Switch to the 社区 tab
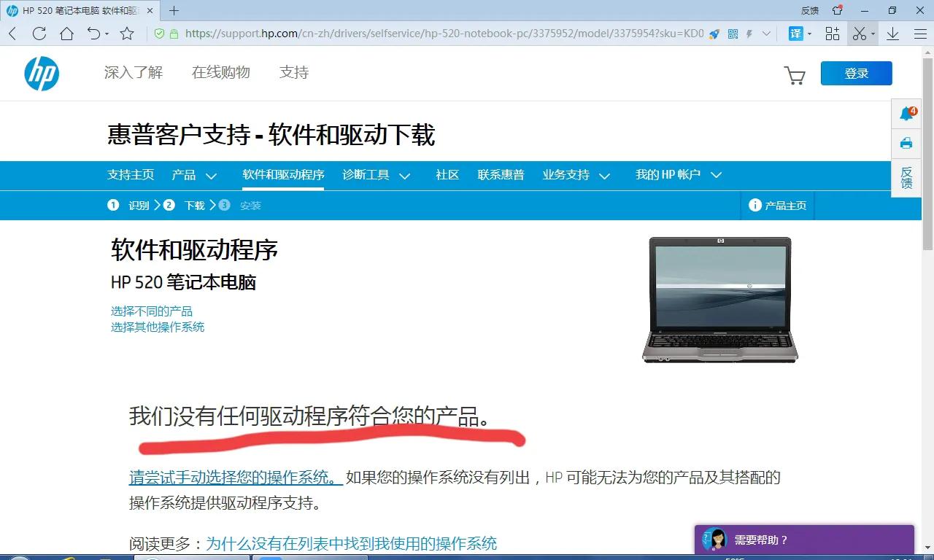 tap(447, 175)
